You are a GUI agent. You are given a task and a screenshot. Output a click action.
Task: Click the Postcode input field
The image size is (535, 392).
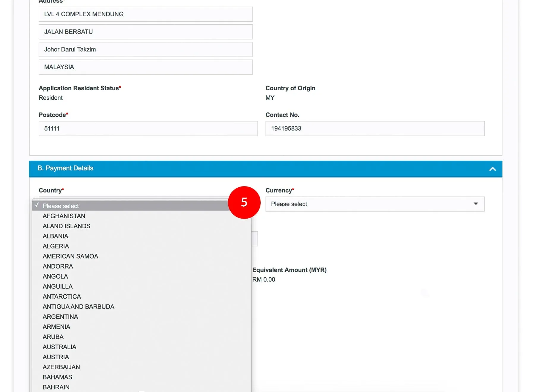pyautogui.click(x=148, y=129)
